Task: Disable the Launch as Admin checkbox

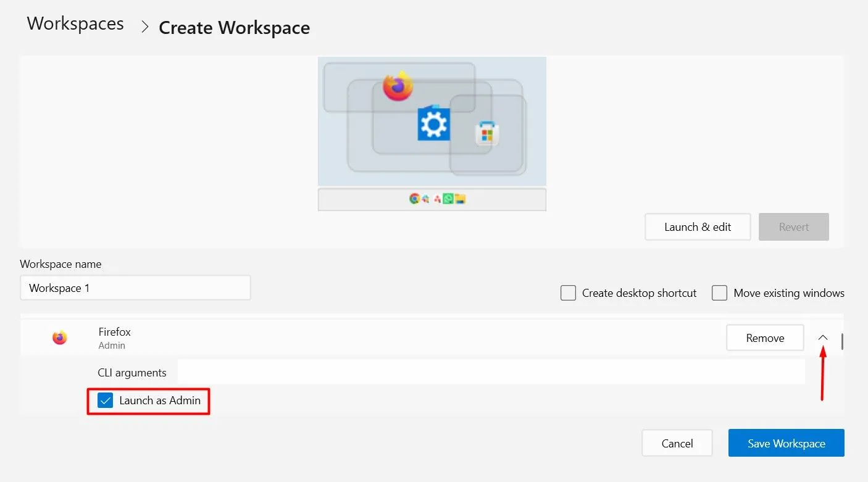Action: (105, 401)
